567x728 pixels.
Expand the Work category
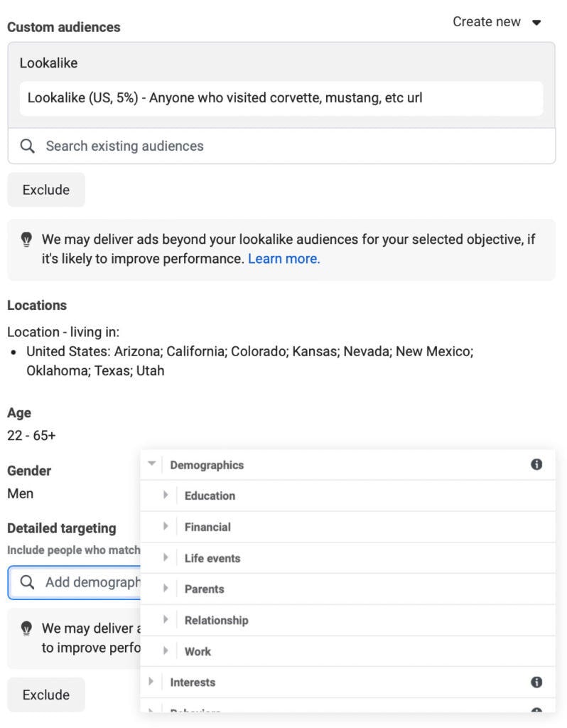click(166, 651)
